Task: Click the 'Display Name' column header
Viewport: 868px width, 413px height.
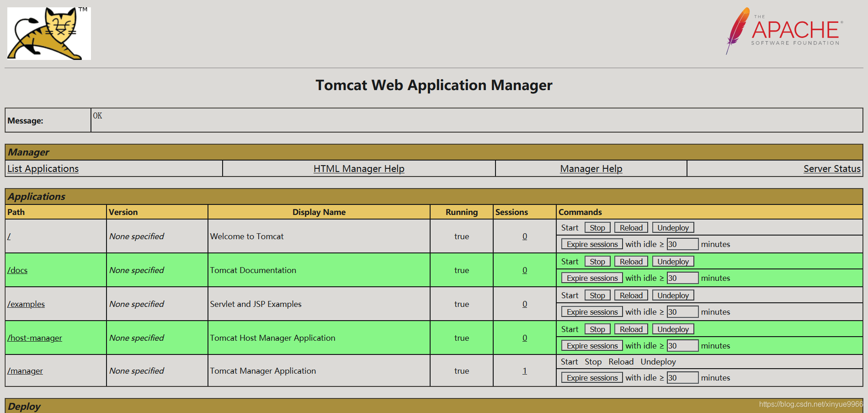Action: [x=319, y=212]
